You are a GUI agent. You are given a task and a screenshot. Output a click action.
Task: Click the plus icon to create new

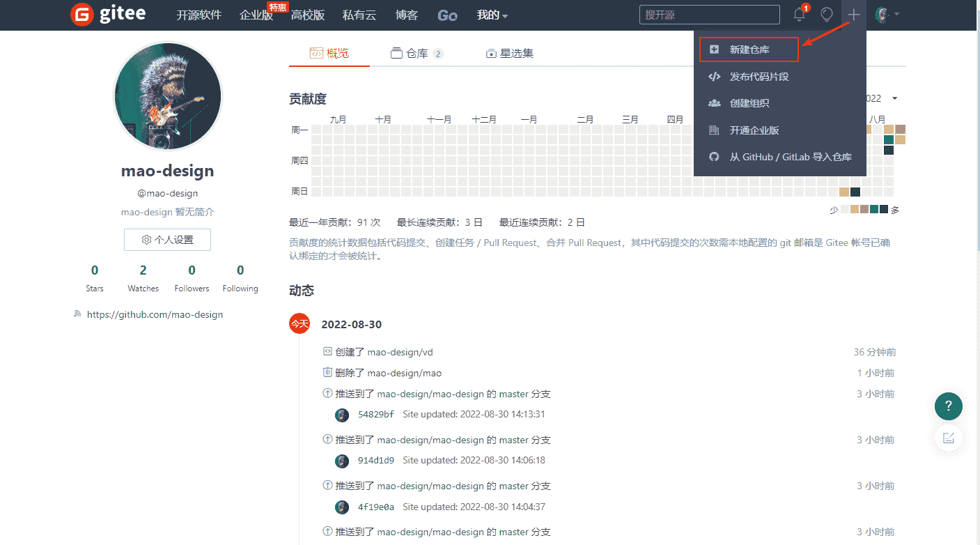[x=854, y=15]
